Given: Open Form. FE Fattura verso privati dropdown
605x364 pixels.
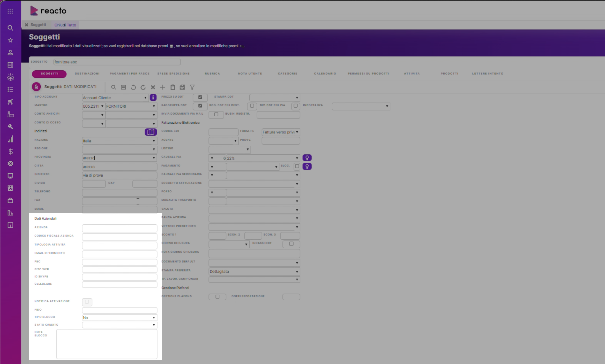Looking at the screenshot, I should click(x=281, y=132).
